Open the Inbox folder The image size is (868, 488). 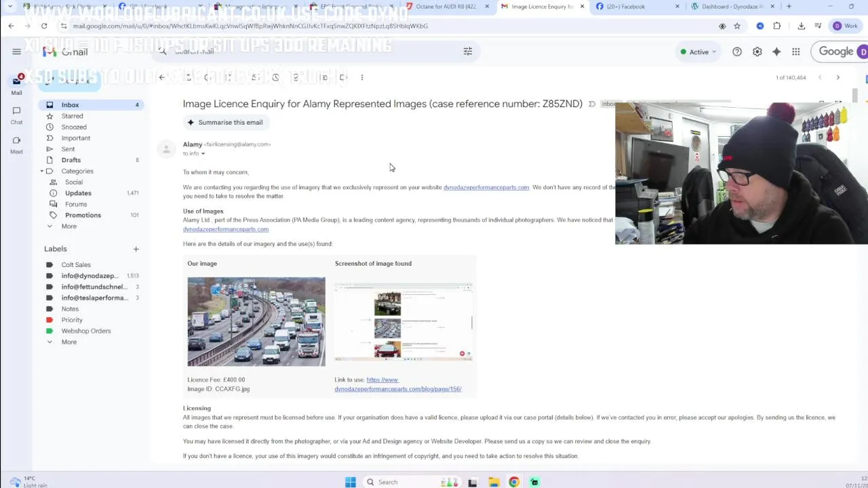pyautogui.click(x=92, y=105)
